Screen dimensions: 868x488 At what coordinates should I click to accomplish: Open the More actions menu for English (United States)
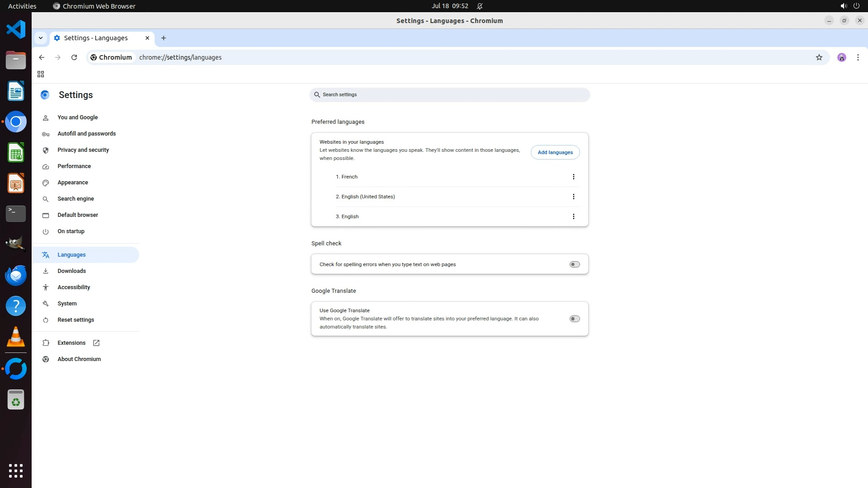573,197
